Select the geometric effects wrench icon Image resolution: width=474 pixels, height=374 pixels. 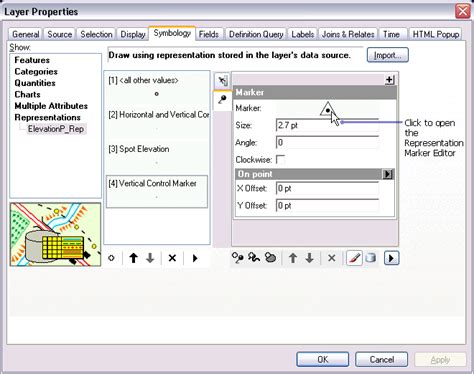pos(222,81)
